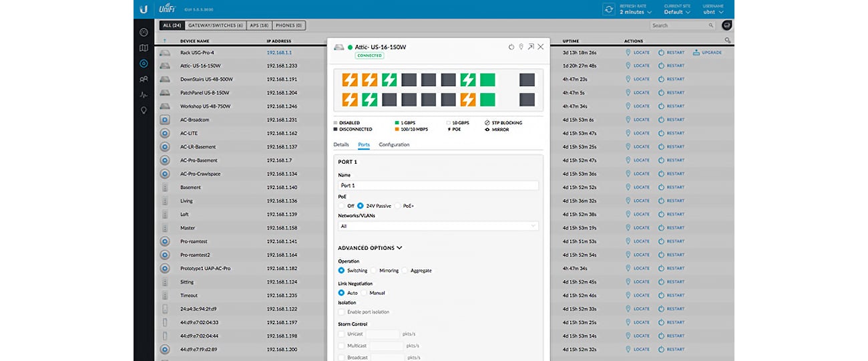This screenshot has height=361, width=868.
Task: Pop out the device panel with arrow icon
Action: tap(531, 47)
